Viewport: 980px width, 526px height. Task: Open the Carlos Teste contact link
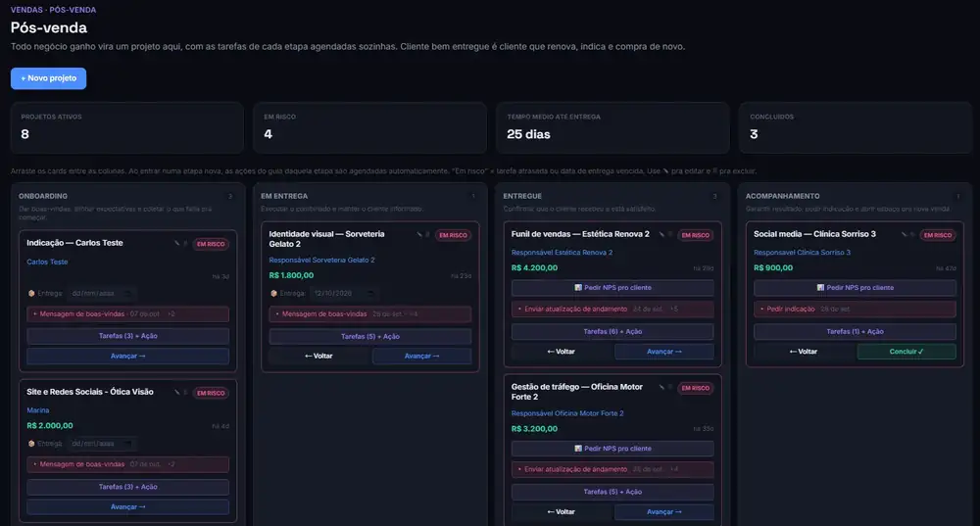coord(47,262)
